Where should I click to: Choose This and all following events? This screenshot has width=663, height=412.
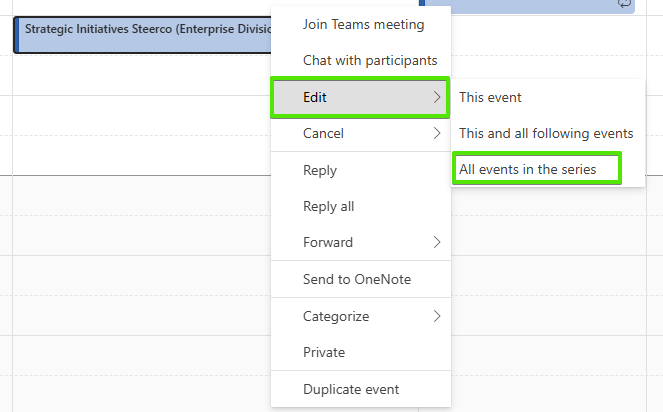545,133
